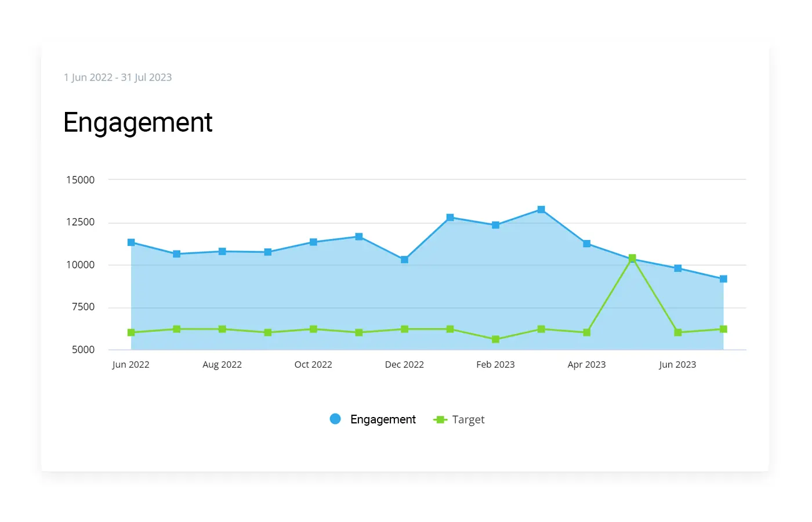Select the Engagement data point for Dec 2022
The image size is (812, 522).
[404, 260]
